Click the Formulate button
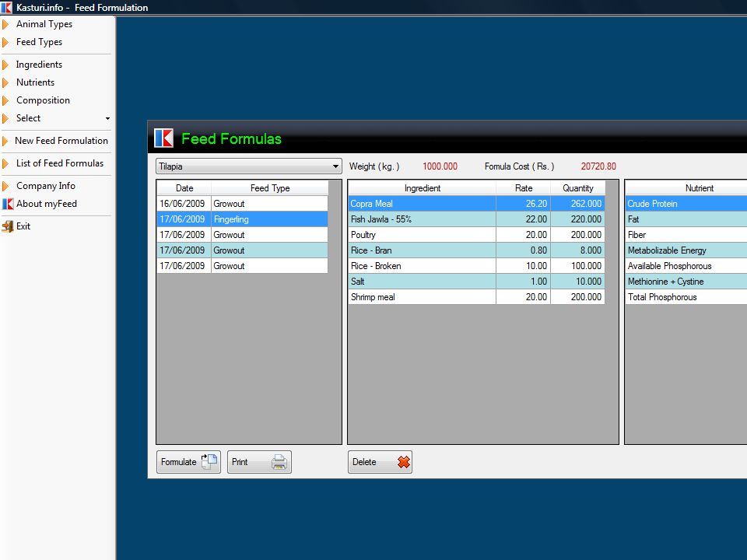The image size is (747, 560). coord(188,462)
